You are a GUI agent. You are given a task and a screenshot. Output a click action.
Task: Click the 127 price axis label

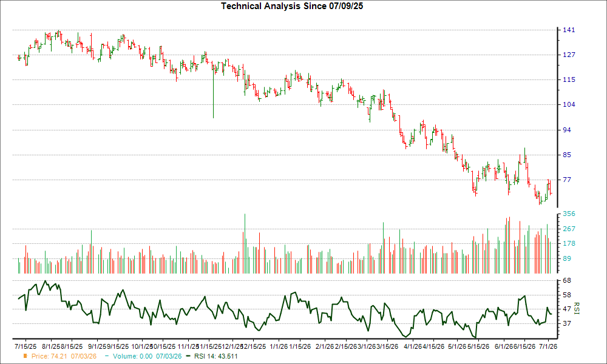click(x=569, y=55)
